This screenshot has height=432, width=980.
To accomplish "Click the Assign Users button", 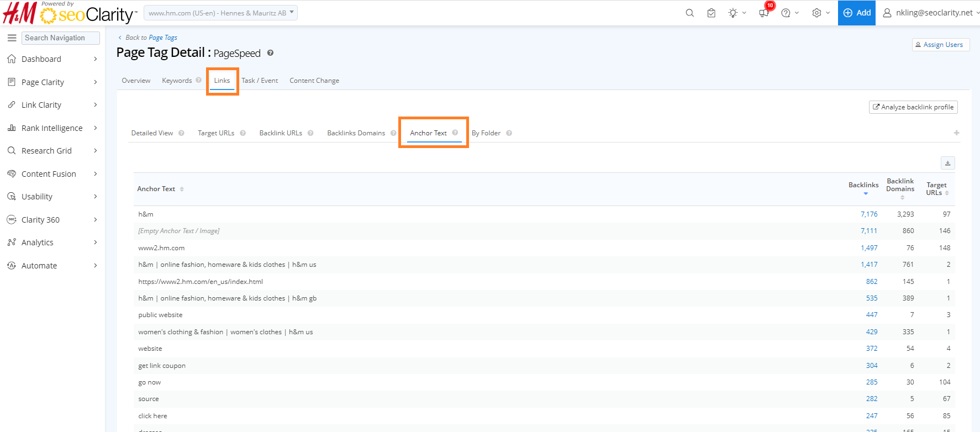I will (940, 45).
